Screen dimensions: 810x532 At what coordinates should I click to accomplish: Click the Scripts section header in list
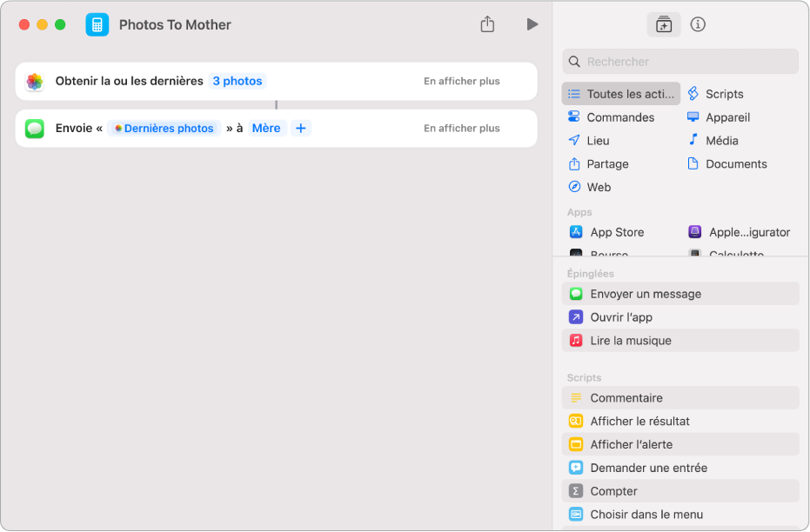click(585, 378)
